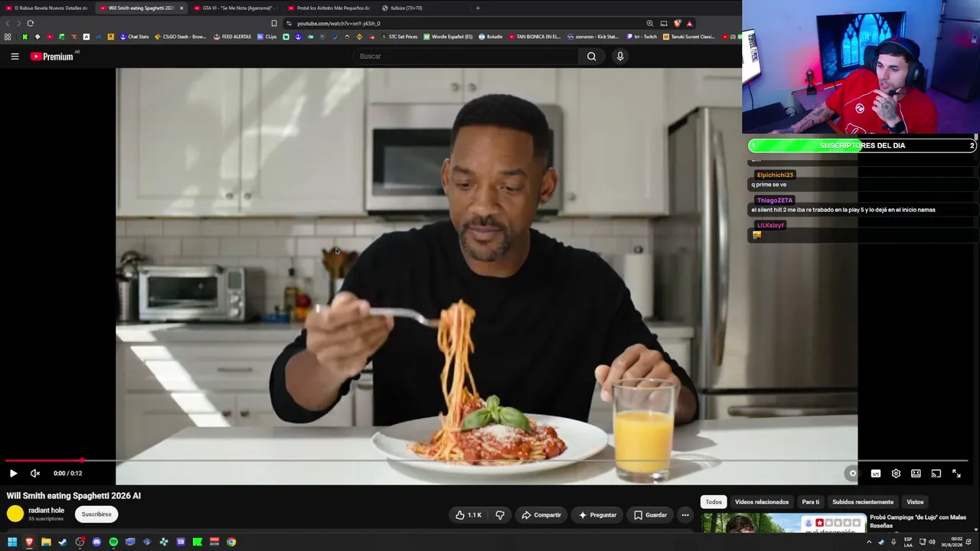980x551 pixels.
Task: Open the FEED ALERTAS bookmark
Action: pos(232,37)
